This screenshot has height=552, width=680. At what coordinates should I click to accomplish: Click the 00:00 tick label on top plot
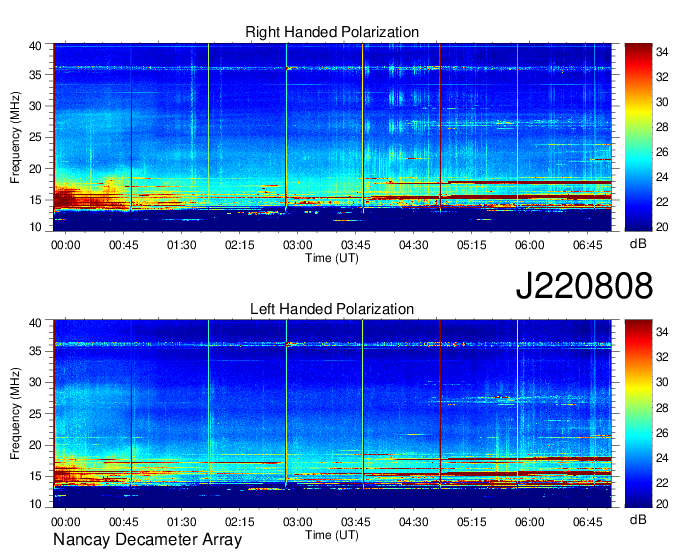[65, 245]
